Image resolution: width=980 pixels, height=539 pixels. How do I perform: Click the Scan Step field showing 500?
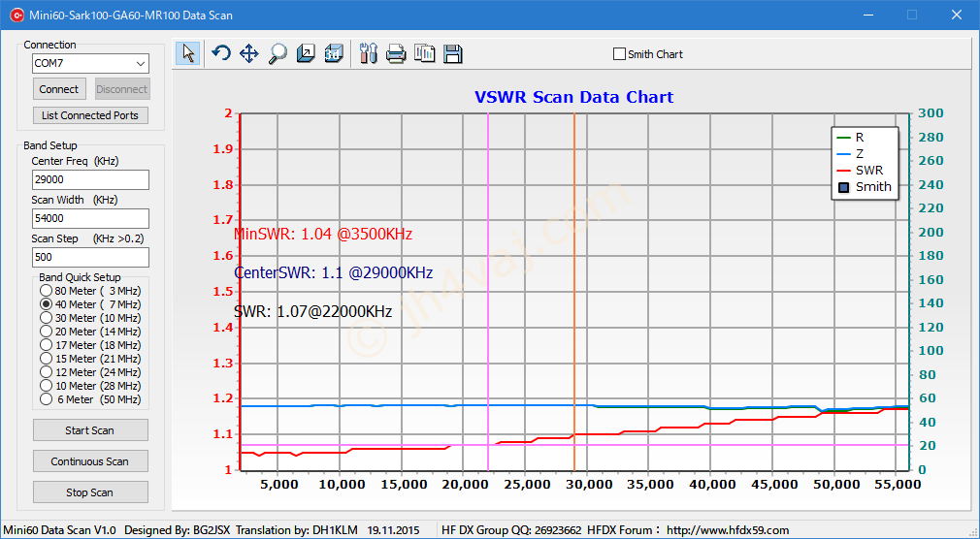(x=90, y=257)
